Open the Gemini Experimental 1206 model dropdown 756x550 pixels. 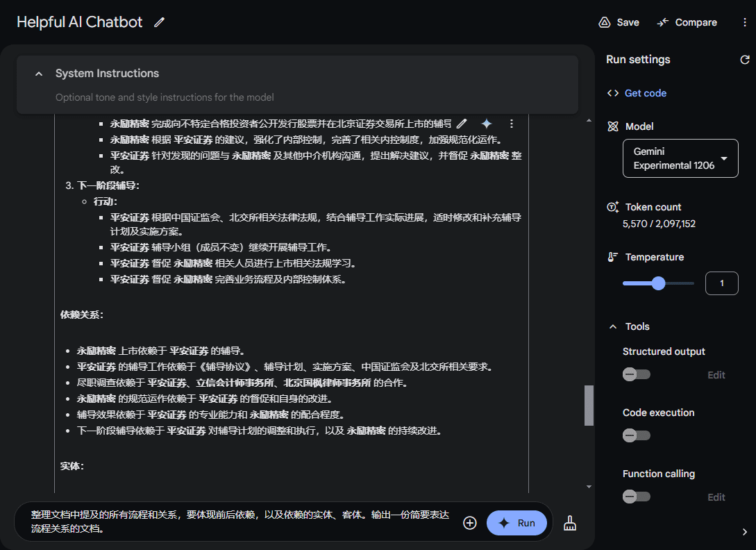pyautogui.click(x=680, y=158)
